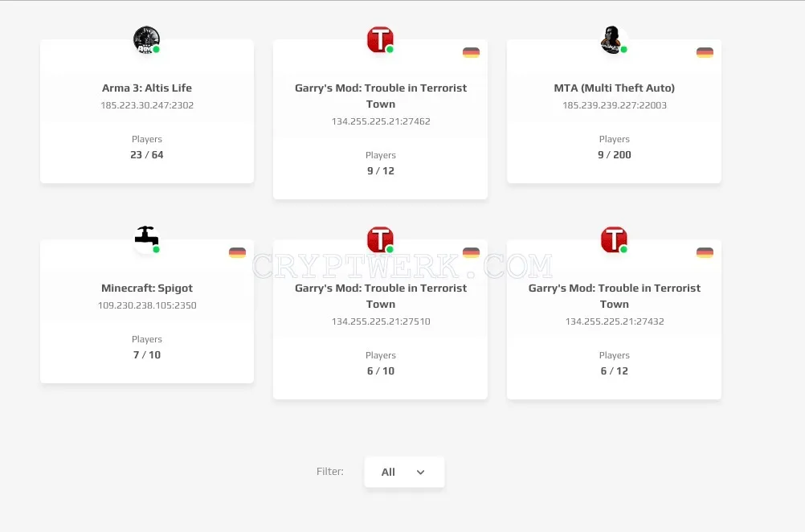Screen dimensions: 805x532
Task: Open Minecraft: Spigot server title
Action: pos(147,288)
